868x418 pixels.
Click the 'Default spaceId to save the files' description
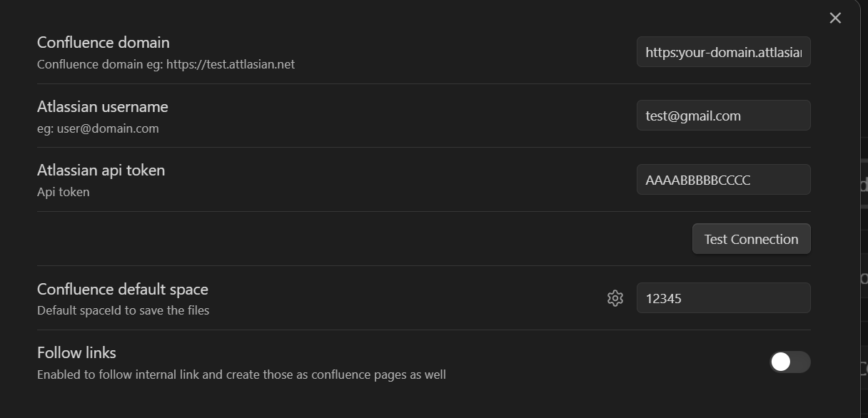[x=123, y=310]
